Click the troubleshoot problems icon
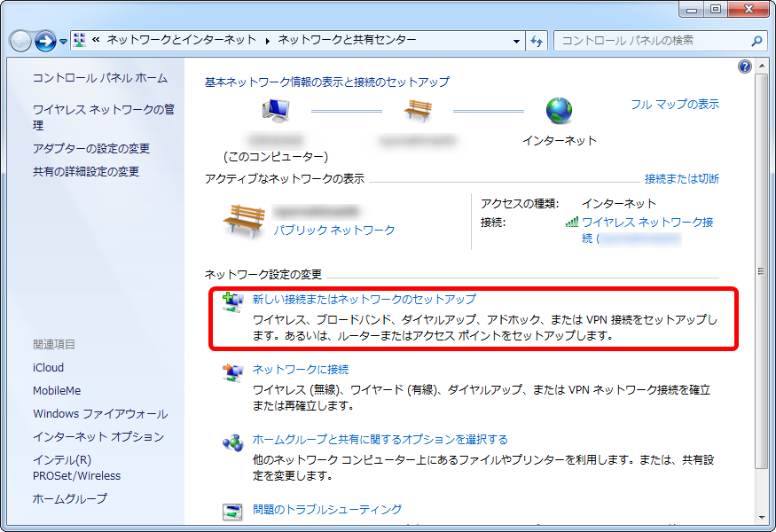This screenshot has width=776, height=532. pyautogui.click(x=231, y=512)
